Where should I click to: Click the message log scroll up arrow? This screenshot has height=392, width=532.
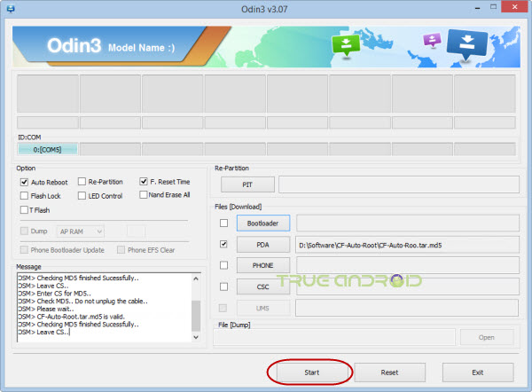coord(196,278)
